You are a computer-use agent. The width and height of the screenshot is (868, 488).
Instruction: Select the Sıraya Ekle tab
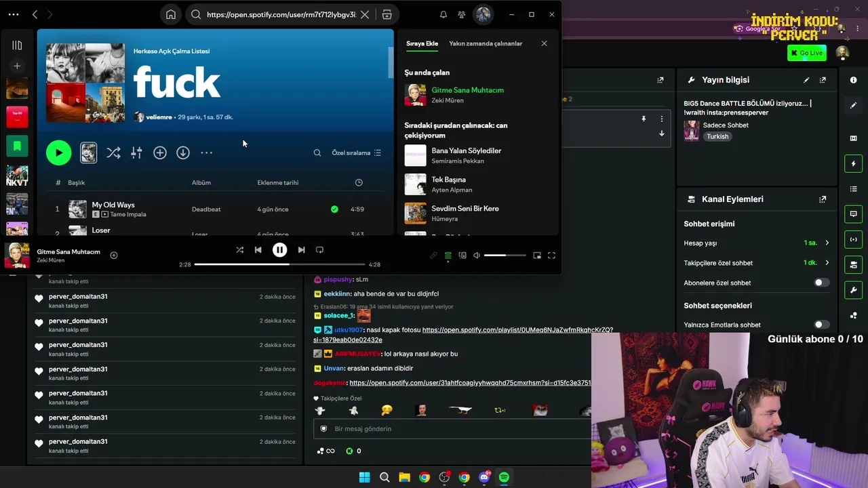[x=422, y=43]
